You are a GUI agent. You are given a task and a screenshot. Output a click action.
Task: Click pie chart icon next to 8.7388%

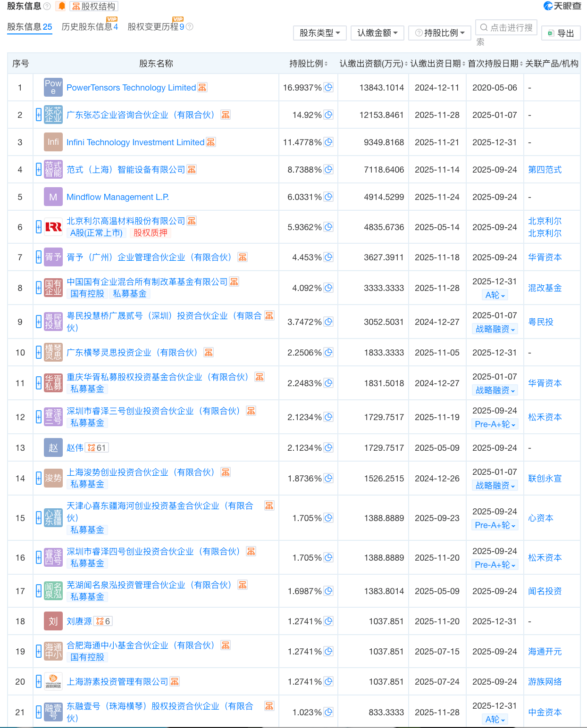[329, 169]
